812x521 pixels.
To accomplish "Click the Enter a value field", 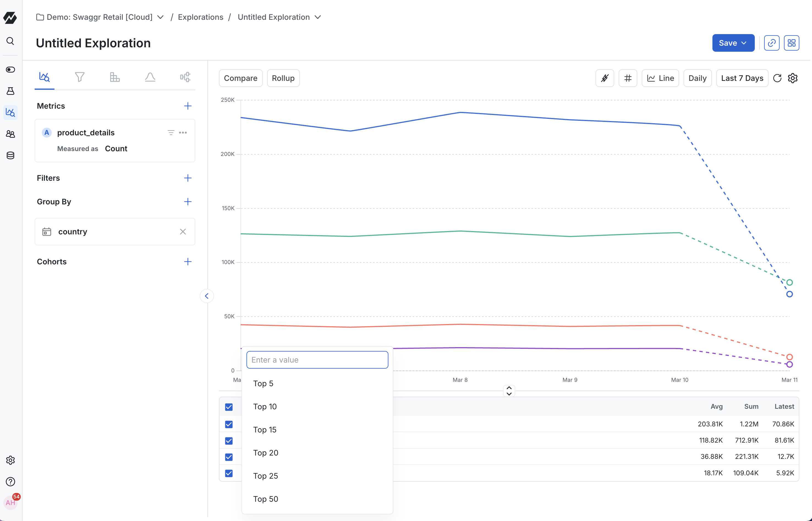I will pos(317,360).
